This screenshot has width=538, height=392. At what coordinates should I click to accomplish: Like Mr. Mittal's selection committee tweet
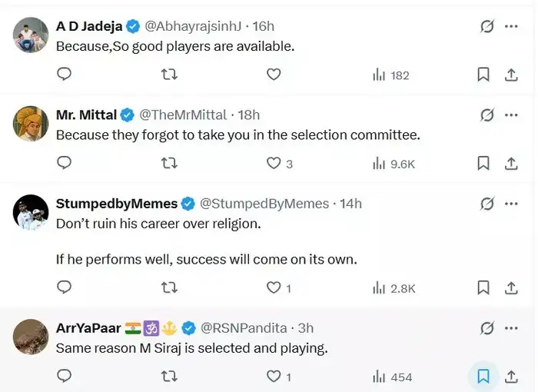point(274,163)
